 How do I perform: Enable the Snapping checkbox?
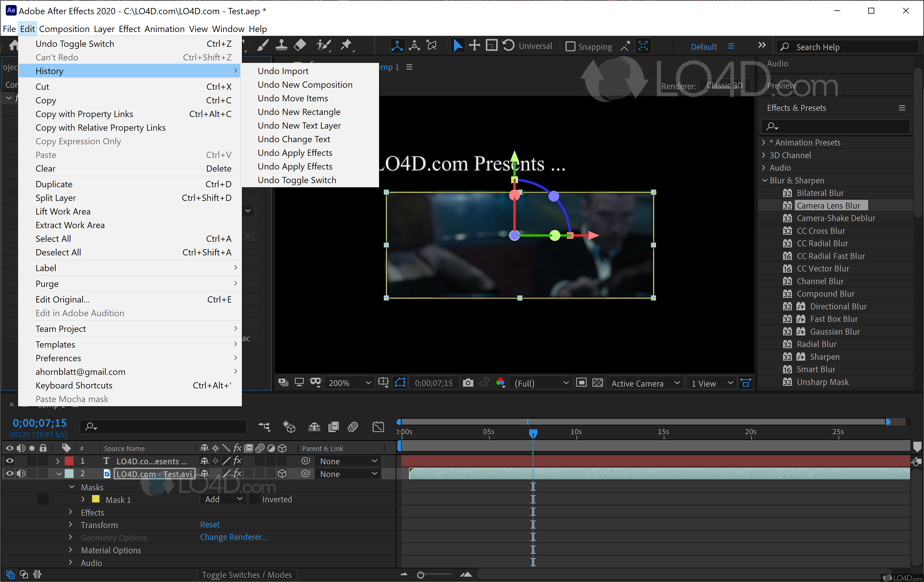click(x=571, y=47)
